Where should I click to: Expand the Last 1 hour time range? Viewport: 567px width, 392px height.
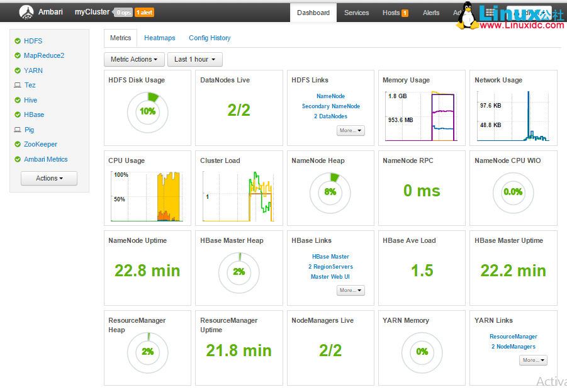point(195,59)
